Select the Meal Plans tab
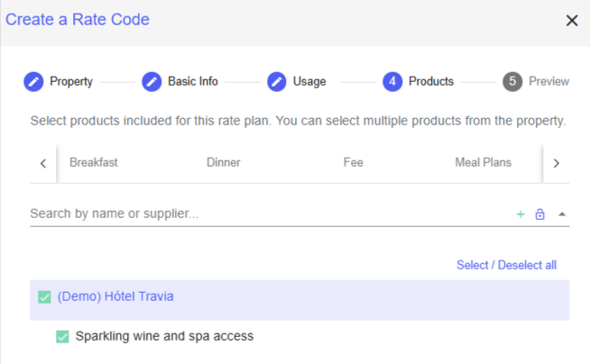Image resolution: width=590 pixels, height=364 pixels. click(483, 163)
